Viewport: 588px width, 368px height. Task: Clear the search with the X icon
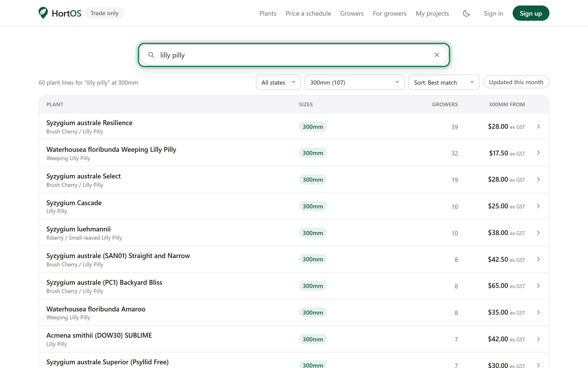pyautogui.click(x=437, y=55)
